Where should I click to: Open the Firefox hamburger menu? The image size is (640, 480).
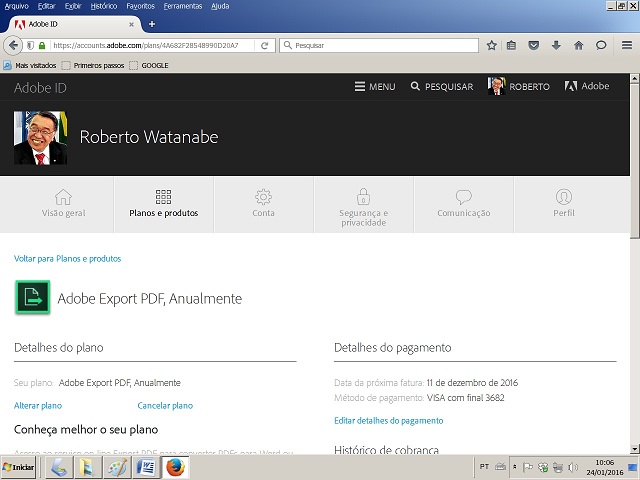click(x=627, y=45)
